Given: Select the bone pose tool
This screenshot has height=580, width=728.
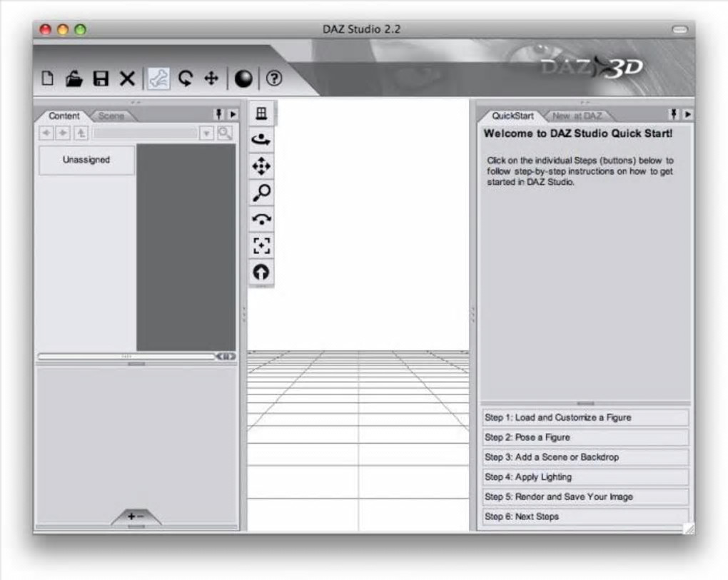Looking at the screenshot, I should (158, 78).
